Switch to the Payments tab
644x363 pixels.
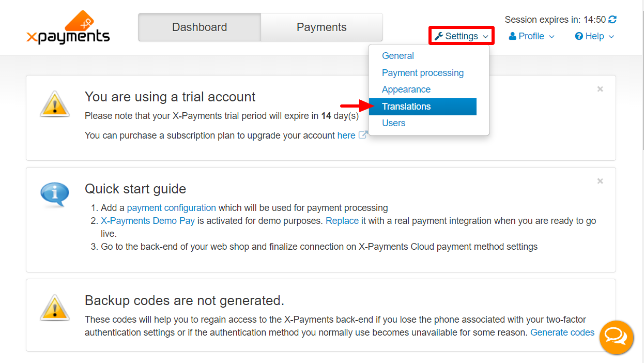[321, 27]
